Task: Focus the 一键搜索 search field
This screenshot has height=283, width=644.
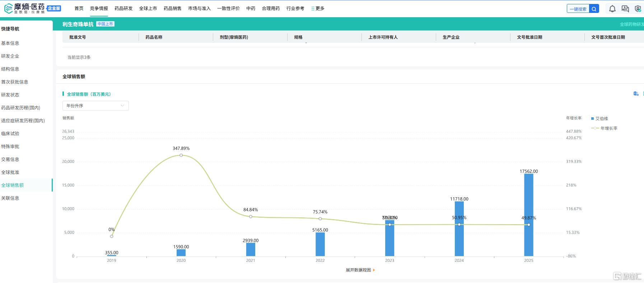Action: [578, 9]
